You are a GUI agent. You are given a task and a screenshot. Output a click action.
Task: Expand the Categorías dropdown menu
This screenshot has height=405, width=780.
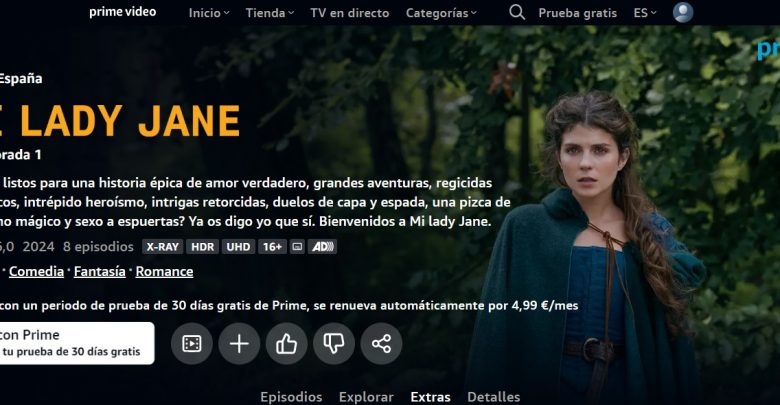click(441, 13)
